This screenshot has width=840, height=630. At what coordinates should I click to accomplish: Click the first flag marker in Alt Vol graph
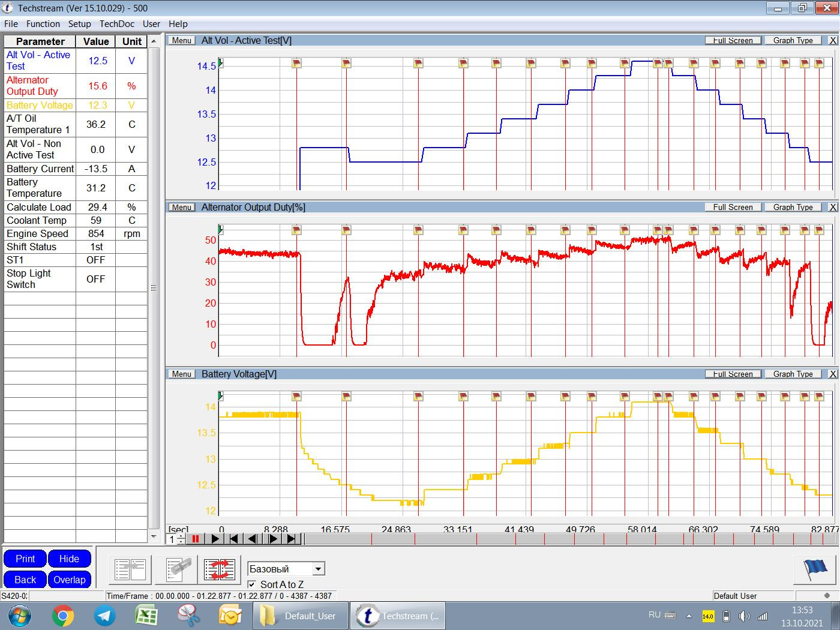coord(296,63)
